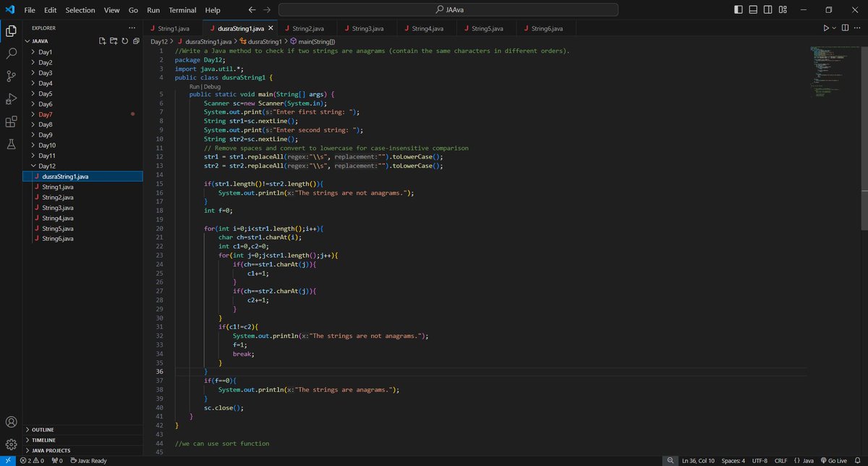Go back with the title bar arrow
The image size is (868, 466).
point(251,10)
